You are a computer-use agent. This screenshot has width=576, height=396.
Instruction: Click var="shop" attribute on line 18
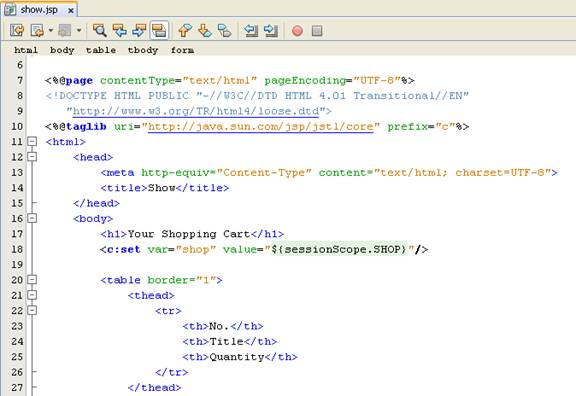pos(182,249)
